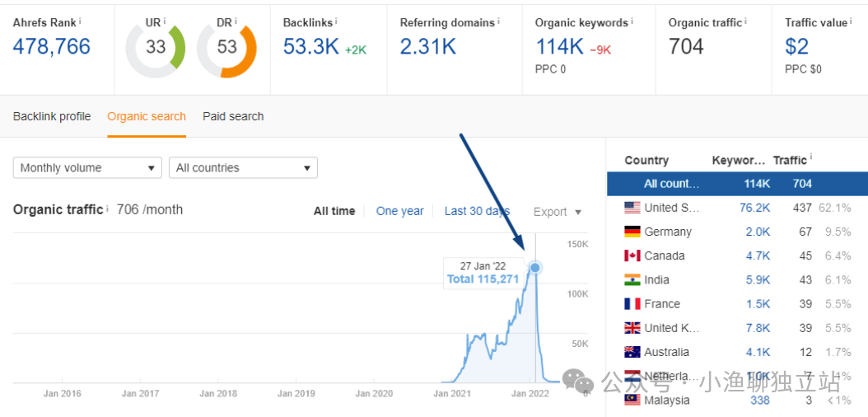Click the DR 53 gauge
The width and height of the screenshot is (868, 417).
point(226,47)
